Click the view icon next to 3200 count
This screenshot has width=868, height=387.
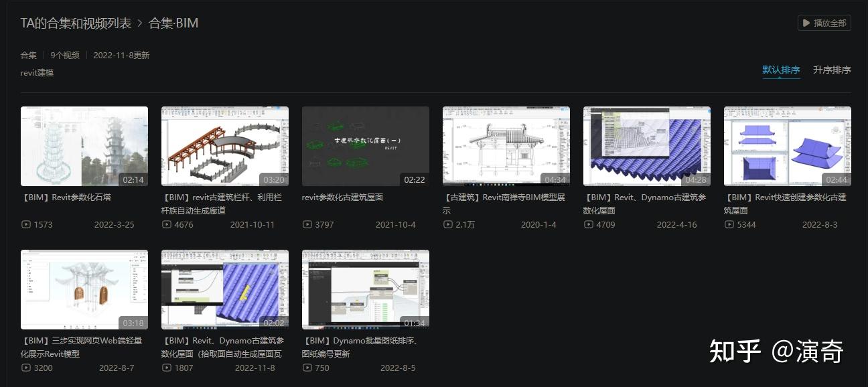click(x=25, y=368)
